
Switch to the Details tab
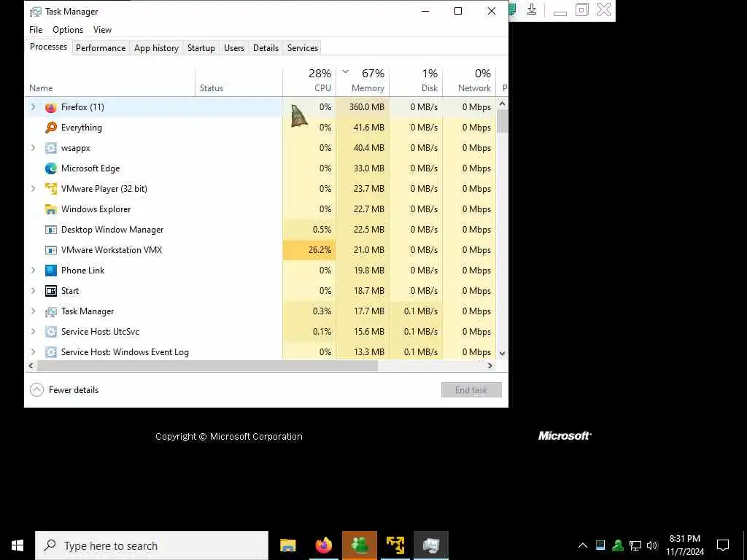(x=266, y=48)
